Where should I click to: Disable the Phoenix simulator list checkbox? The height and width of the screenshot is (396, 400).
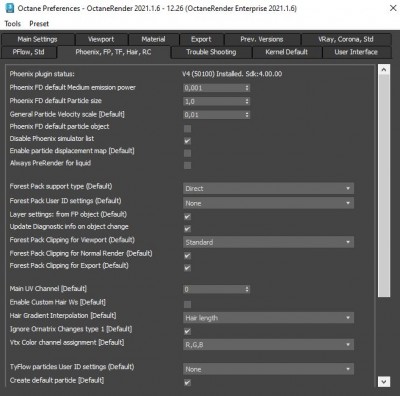[x=188, y=141]
